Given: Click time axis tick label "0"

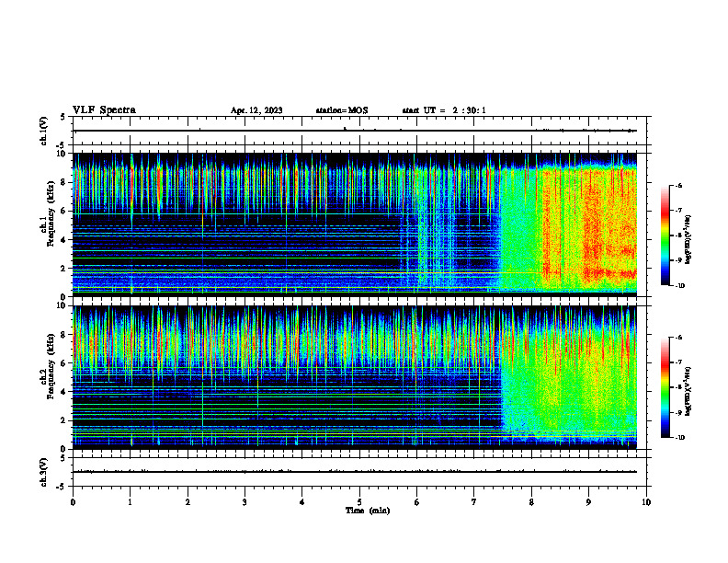Looking at the screenshot, I should point(73,502).
